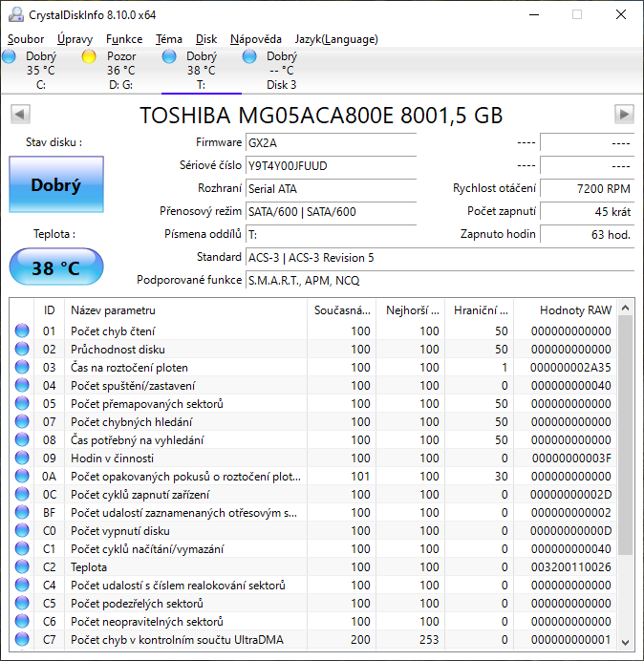
Task: Open the Jazyk(Language) menu
Action: point(335,39)
